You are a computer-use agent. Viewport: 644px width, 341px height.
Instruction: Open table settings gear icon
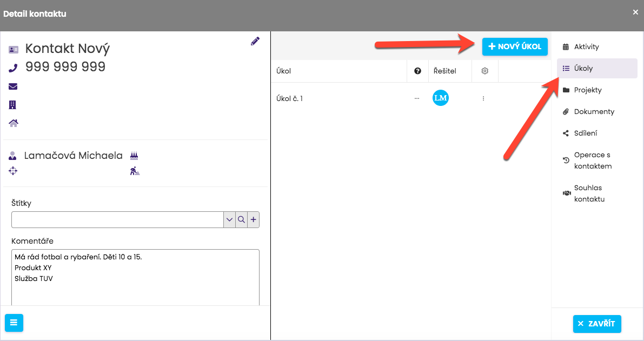point(485,71)
